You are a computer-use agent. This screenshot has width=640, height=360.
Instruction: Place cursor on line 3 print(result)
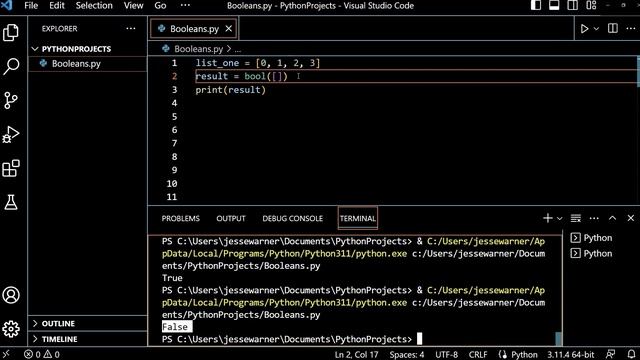point(230,90)
